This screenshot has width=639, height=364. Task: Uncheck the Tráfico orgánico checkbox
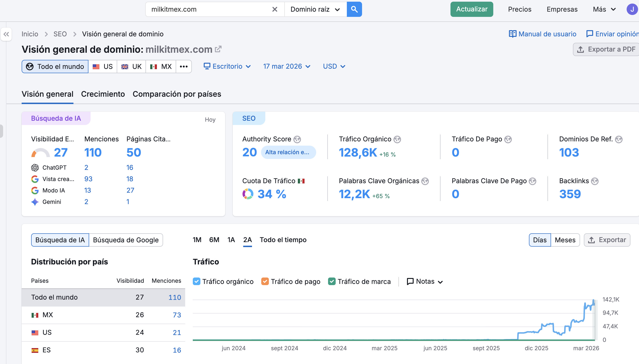197,281
